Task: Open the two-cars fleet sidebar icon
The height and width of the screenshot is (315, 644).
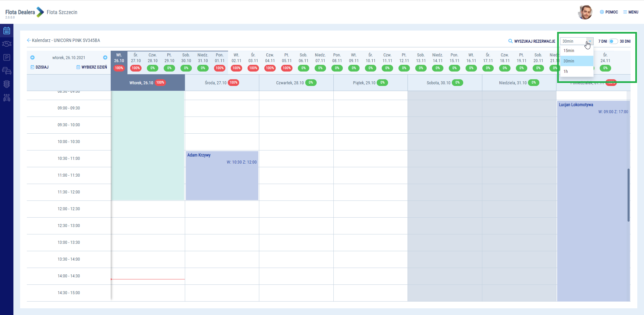Action: 7,71
